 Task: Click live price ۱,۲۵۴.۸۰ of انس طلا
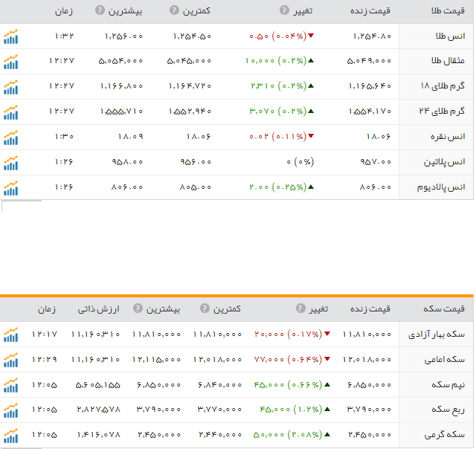372,36
